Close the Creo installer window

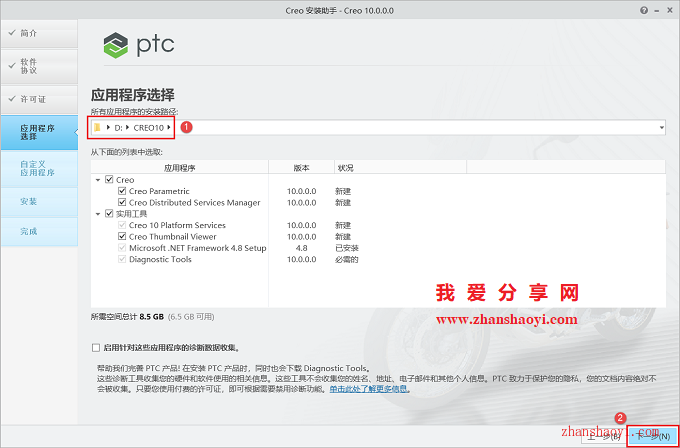click(x=671, y=10)
